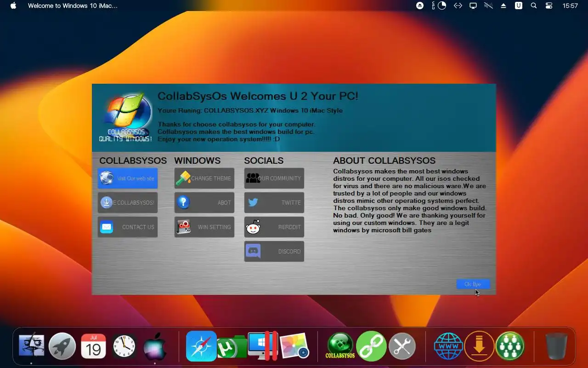Click the CollabSysOs Windows logo image
588x368 pixels.
click(x=126, y=117)
